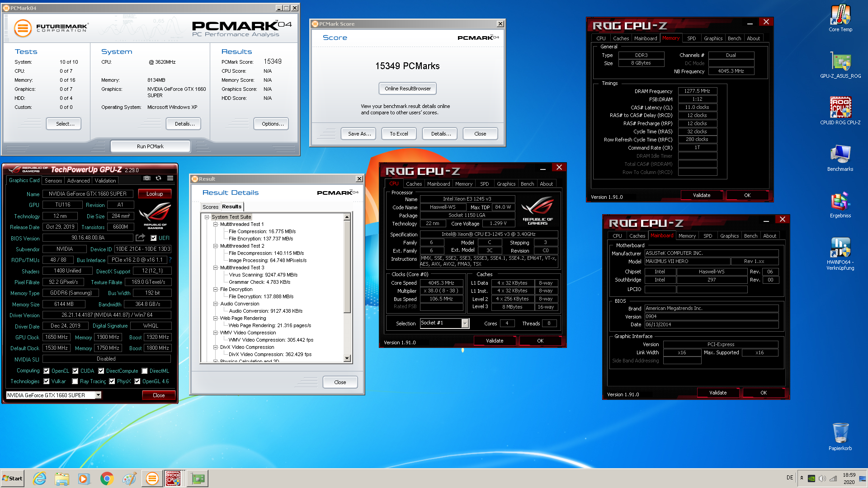Click the Show Desktop button on the taskbar

(863, 479)
